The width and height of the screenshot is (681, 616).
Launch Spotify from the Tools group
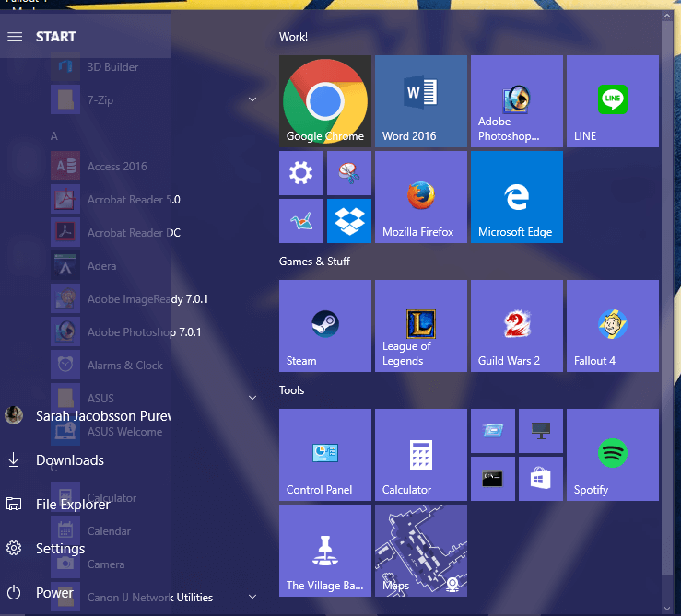click(613, 455)
